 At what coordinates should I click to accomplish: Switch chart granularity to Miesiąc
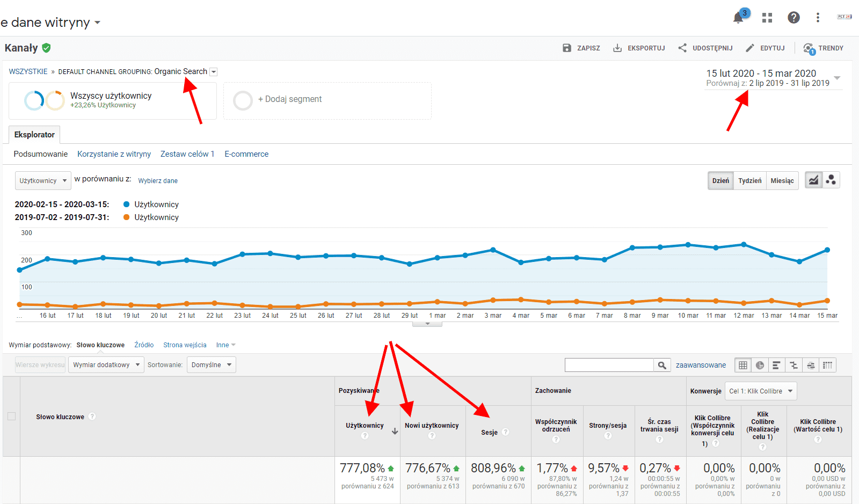[782, 181]
